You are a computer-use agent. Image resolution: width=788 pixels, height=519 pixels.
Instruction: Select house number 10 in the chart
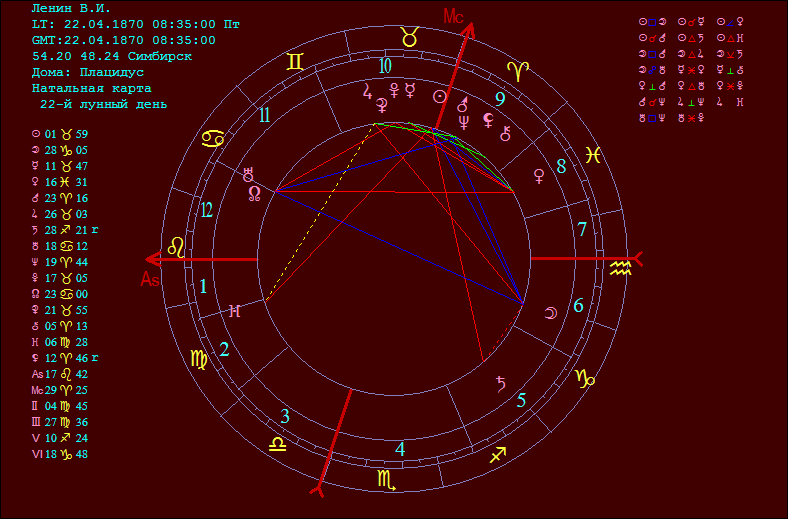(385, 67)
